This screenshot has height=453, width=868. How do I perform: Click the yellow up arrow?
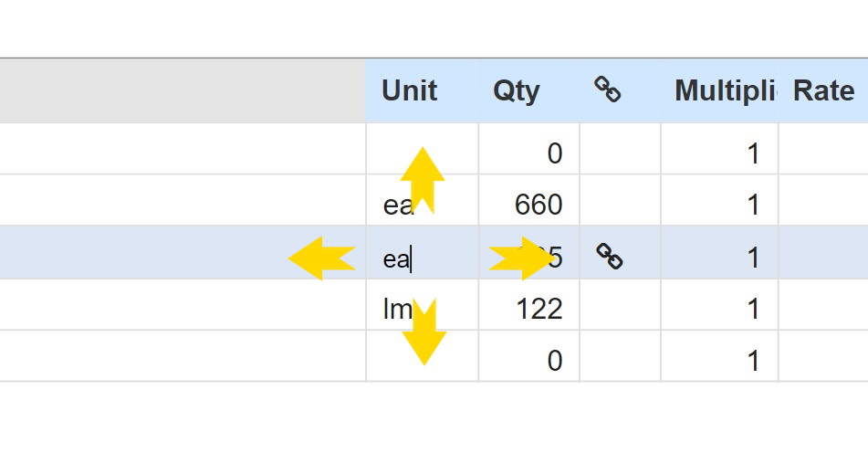click(423, 181)
